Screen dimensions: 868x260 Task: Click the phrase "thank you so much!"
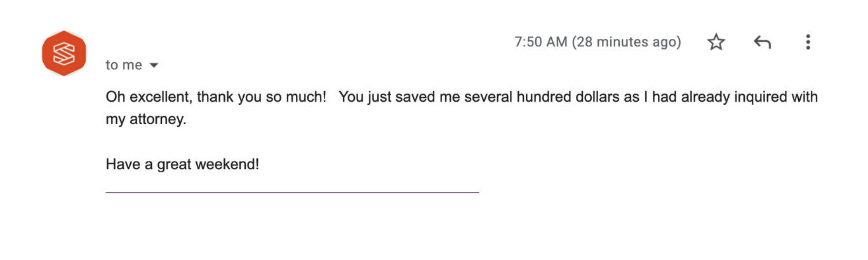pyautogui.click(x=262, y=98)
